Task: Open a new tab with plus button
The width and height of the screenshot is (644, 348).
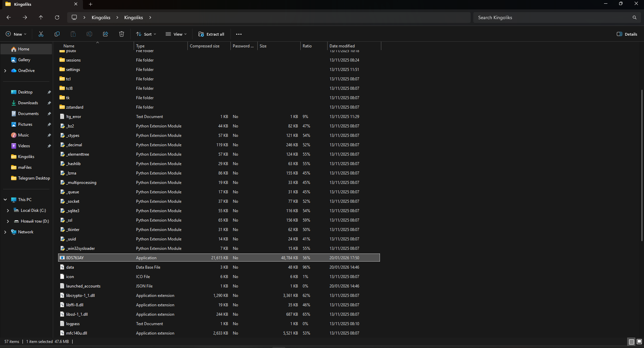Action: point(91,4)
